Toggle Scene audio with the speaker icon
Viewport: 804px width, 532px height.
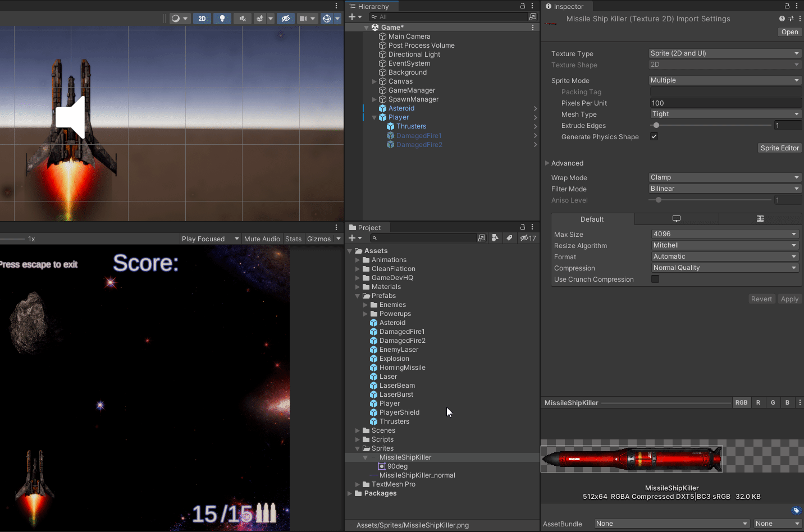click(243, 19)
